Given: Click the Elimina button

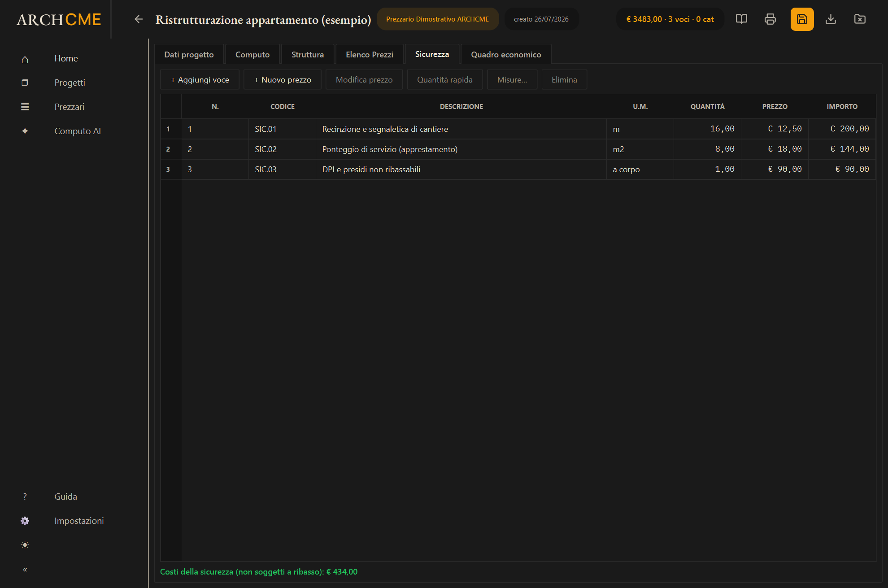Looking at the screenshot, I should 564,80.
